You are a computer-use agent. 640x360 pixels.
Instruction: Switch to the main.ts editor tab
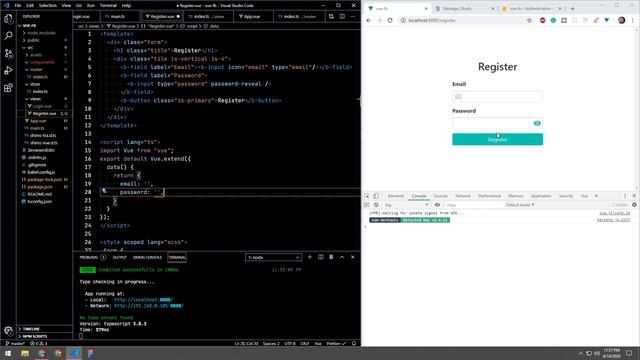pos(118,16)
